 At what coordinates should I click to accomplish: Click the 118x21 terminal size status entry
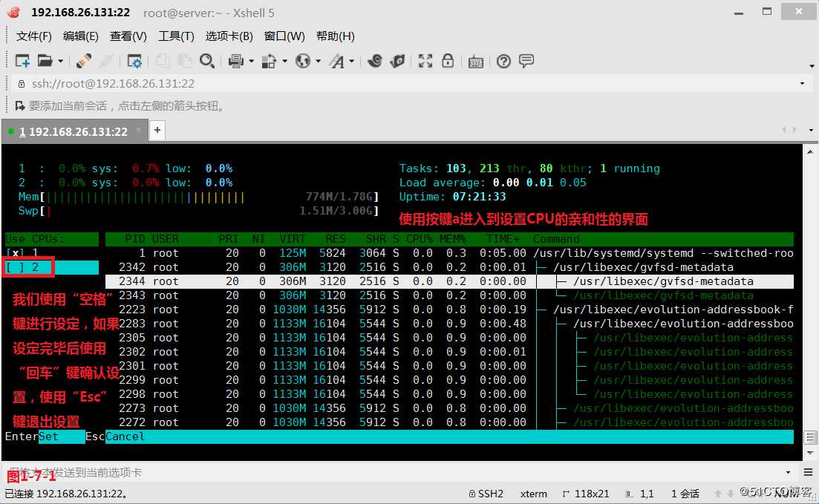tap(586, 494)
